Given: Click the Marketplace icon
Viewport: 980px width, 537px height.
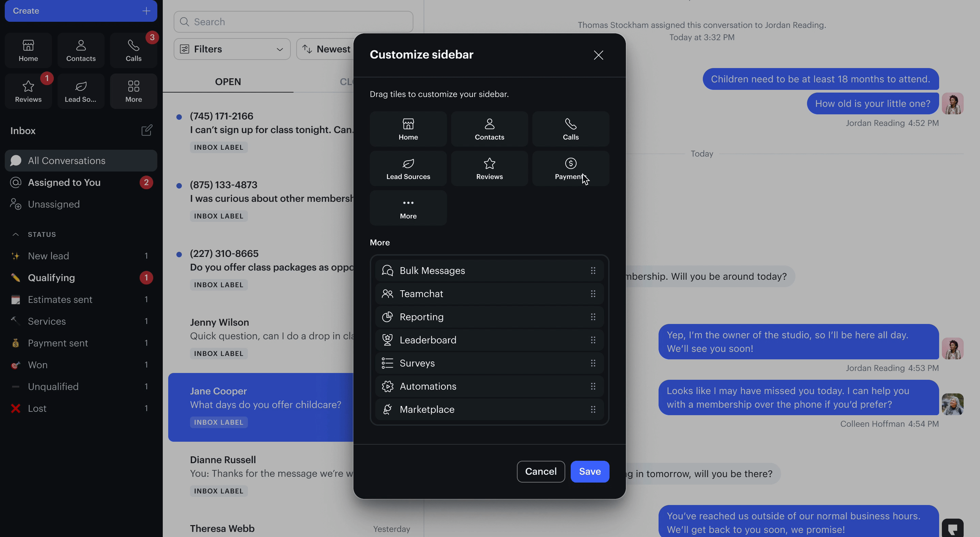Looking at the screenshot, I should click(387, 409).
